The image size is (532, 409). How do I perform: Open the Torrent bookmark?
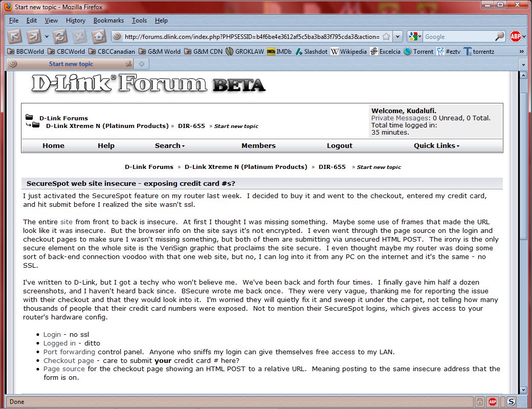pyautogui.click(x=418, y=52)
